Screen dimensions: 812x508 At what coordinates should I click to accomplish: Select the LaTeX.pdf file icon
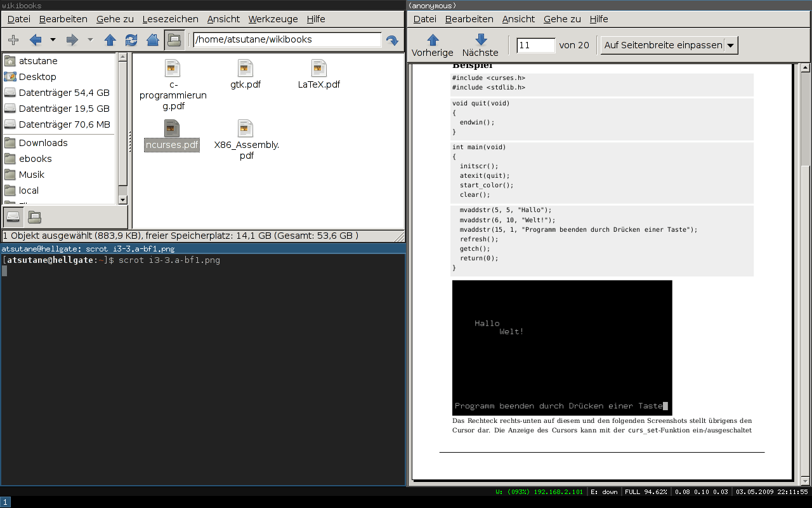tap(319, 68)
